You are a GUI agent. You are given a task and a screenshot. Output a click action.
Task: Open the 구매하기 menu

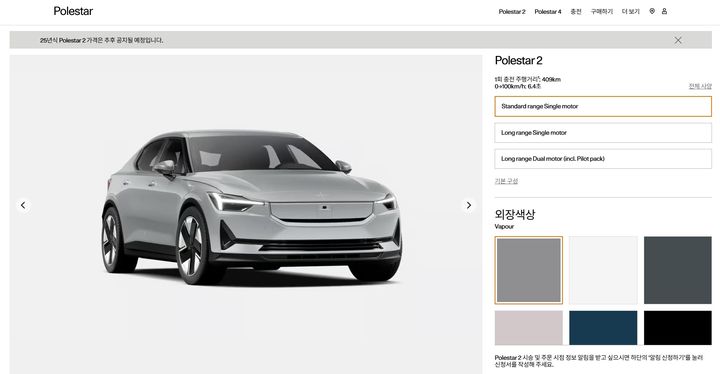click(602, 11)
